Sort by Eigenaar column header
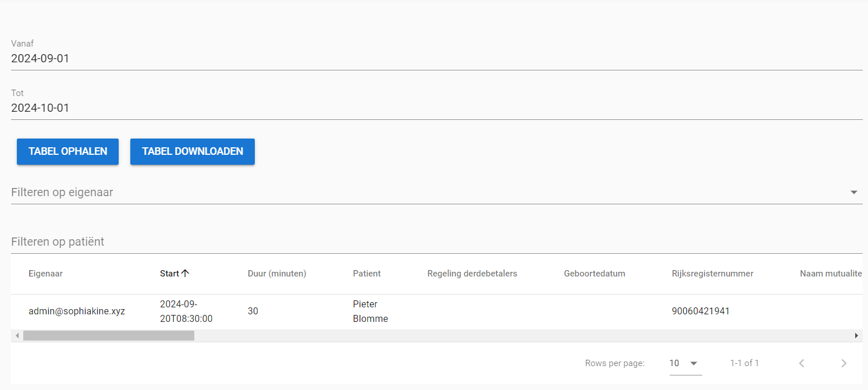 (x=45, y=274)
